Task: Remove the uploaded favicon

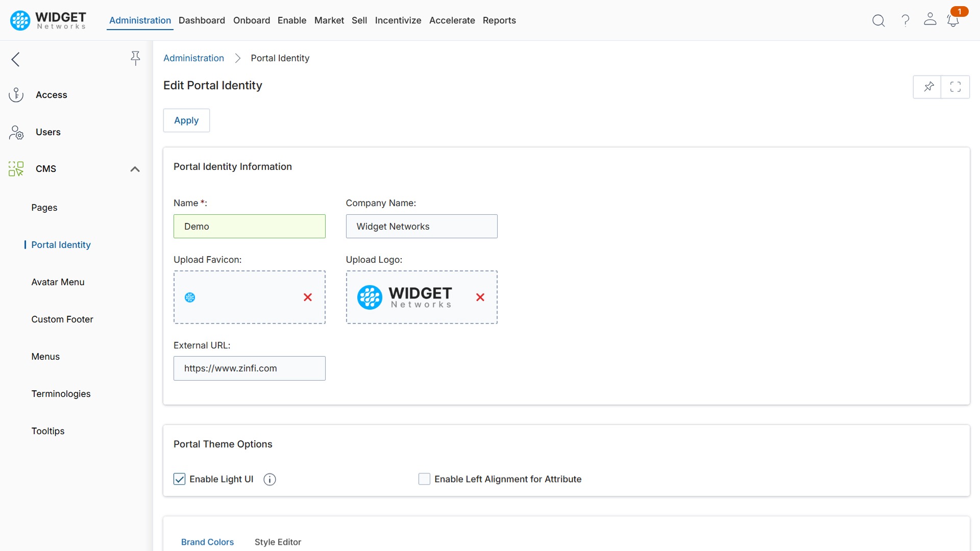Action: coord(308,297)
